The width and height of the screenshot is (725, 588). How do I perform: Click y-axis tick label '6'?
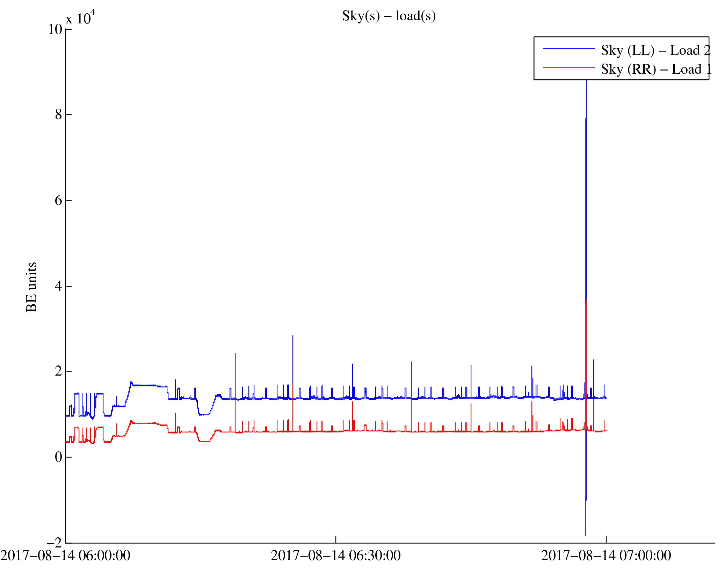click(x=59, y=200)
